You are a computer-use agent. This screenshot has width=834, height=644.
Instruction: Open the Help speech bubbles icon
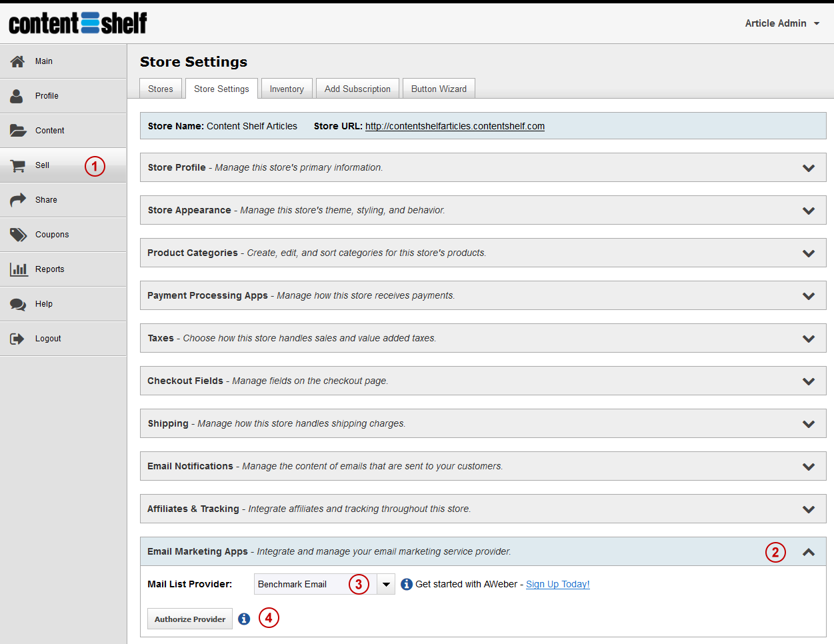pyautogui.click(x=18, y=305)
